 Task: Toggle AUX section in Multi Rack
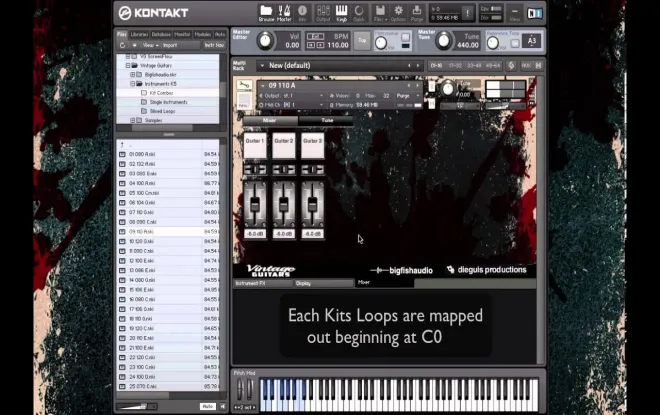(x=526, y=66)
